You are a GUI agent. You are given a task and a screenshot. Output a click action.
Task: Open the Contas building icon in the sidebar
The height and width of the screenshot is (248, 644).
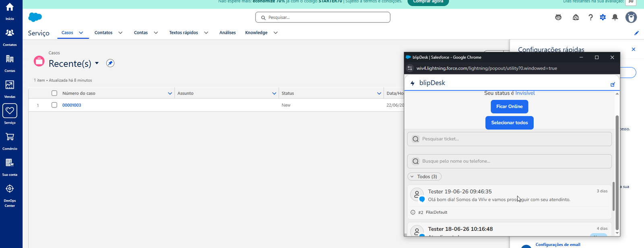point(10,59)
